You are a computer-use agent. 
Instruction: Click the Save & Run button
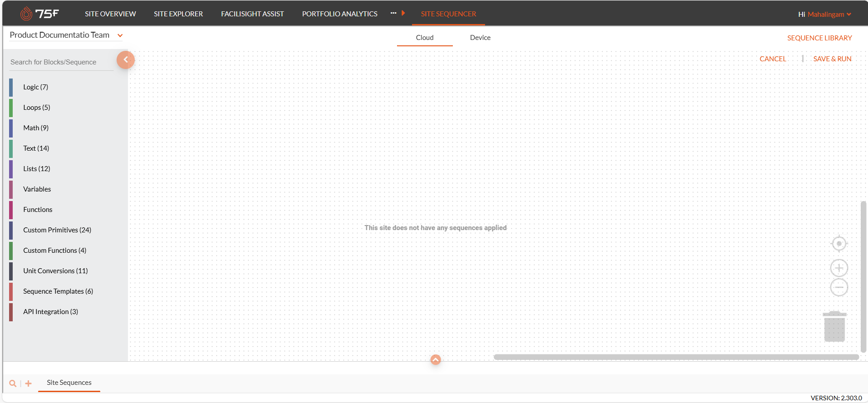click(832, 59)
